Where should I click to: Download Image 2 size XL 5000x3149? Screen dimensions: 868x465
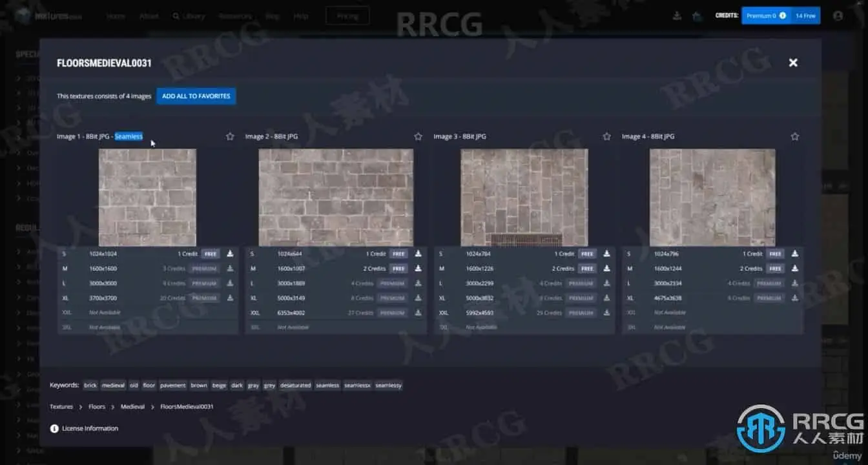[x=418, y=298]
